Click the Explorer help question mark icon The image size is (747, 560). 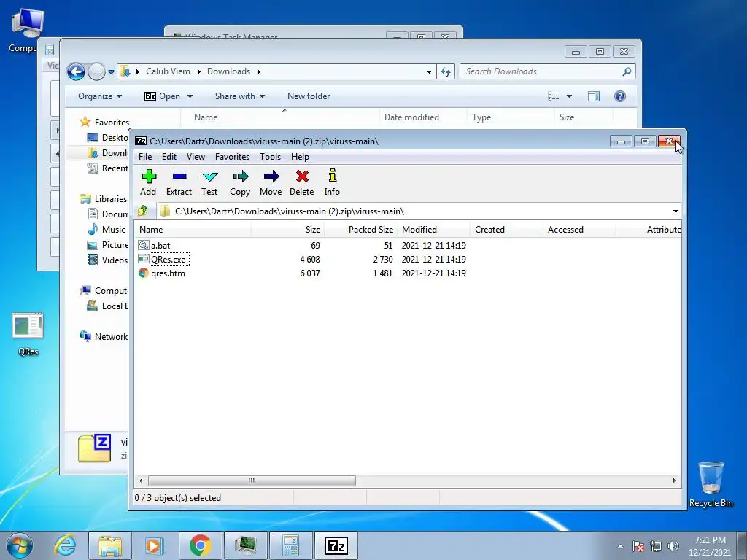[619, 96]
